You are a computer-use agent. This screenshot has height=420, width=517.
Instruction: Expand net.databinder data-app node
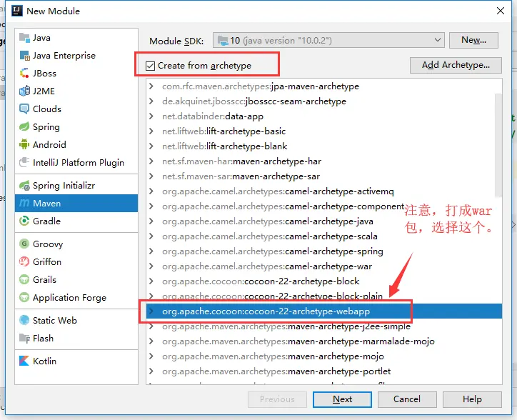[x=151, y=116]
